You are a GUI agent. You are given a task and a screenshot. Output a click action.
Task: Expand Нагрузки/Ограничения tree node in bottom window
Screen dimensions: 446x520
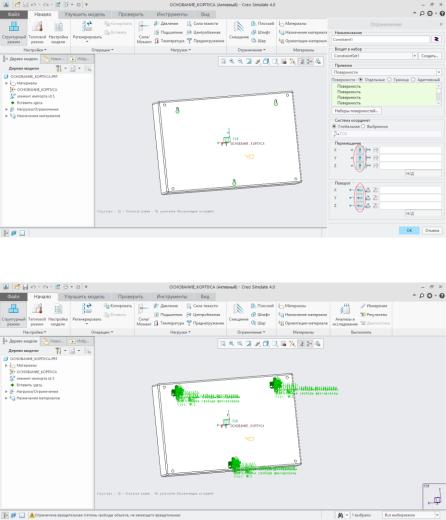[6, 391]
